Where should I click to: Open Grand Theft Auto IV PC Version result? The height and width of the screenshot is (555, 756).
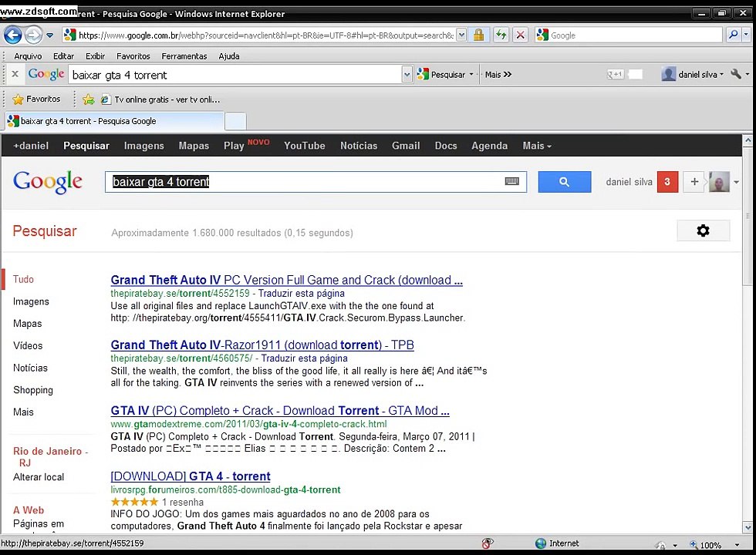click(x=286, y=280)
